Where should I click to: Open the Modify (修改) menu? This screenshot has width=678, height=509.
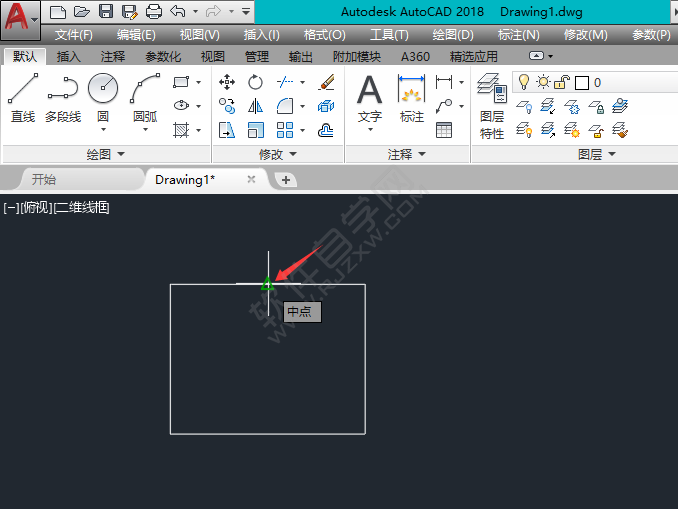585,35
